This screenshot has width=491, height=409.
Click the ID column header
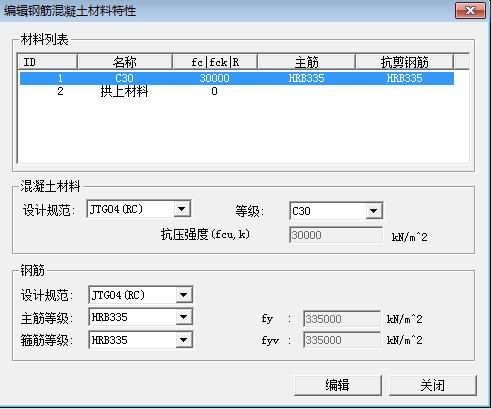(x=47, y=62)
